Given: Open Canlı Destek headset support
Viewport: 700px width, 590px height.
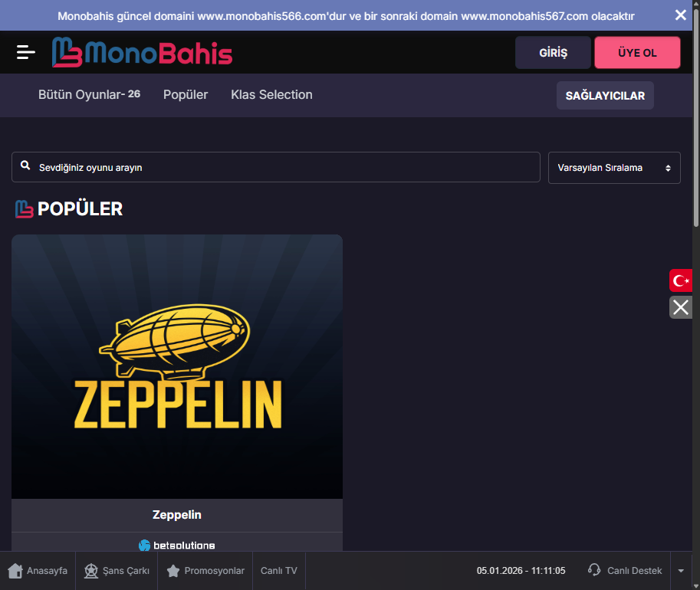Looking at the screenshot, I should pos(594,570).
